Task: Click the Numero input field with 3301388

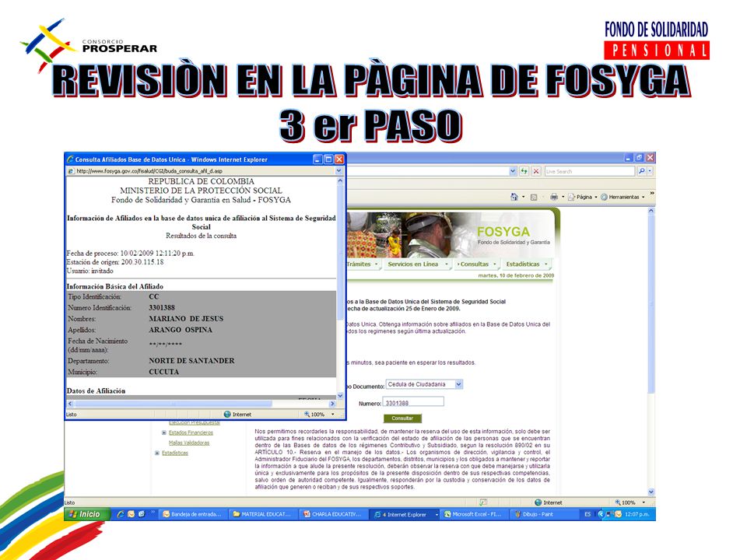Action: point(413,402)
